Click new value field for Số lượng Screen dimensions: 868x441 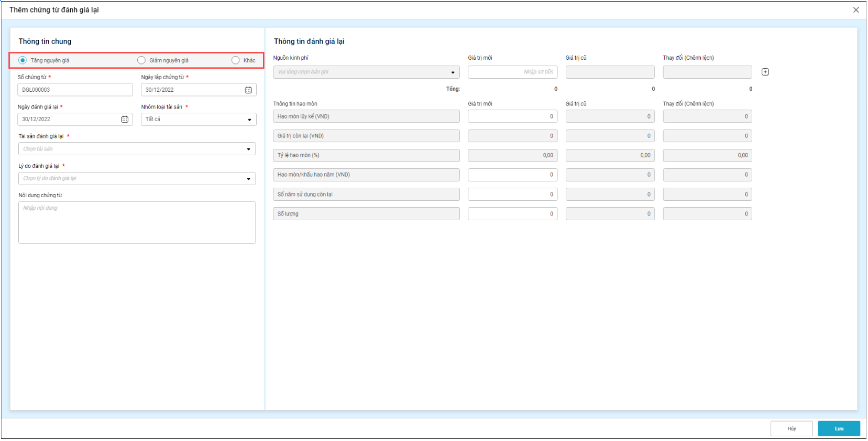pyautogui.click(x=512, y=214)
